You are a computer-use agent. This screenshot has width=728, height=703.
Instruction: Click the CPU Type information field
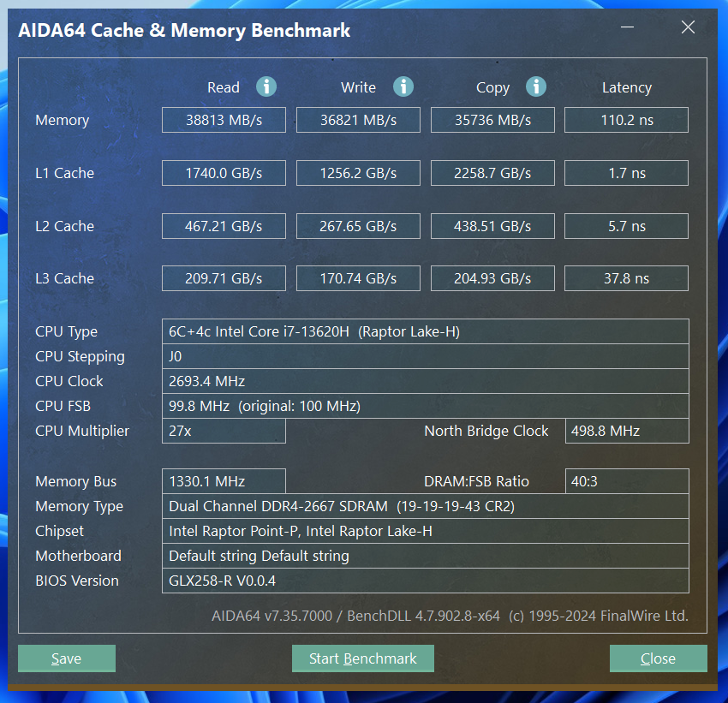point(426,331)
